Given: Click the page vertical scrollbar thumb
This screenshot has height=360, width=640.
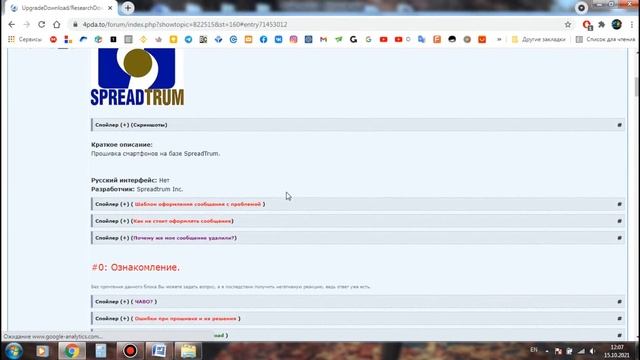Looking at the screenshot, I should point(637,86).
